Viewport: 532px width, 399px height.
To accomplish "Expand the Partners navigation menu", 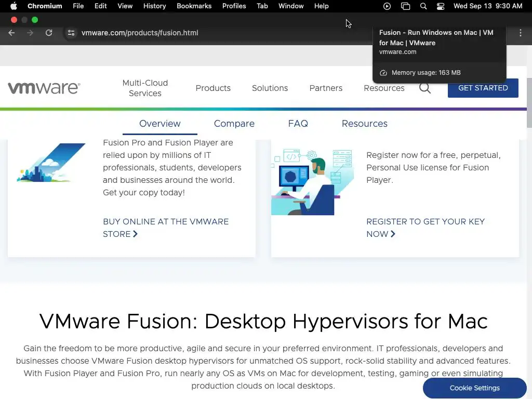I will [x=326, y=88].
